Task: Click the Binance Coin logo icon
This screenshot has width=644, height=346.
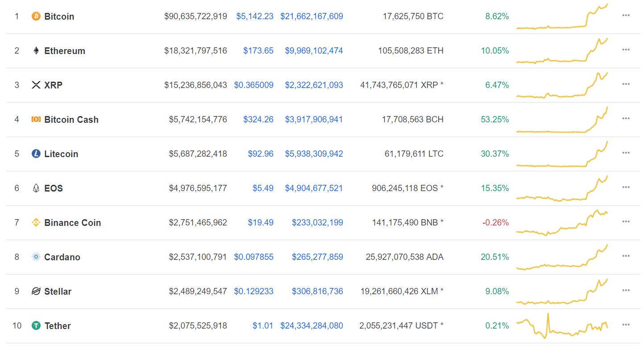Action: [x=36, y=222]
